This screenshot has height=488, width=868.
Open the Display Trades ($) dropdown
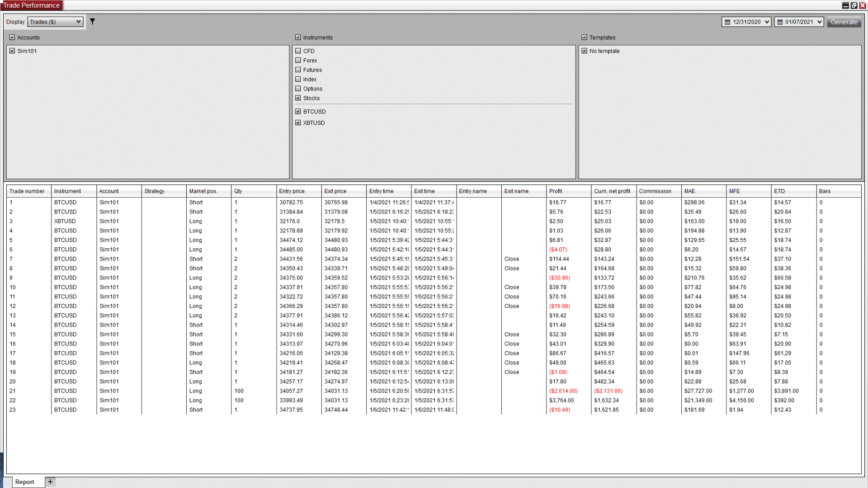click(55, 22)
